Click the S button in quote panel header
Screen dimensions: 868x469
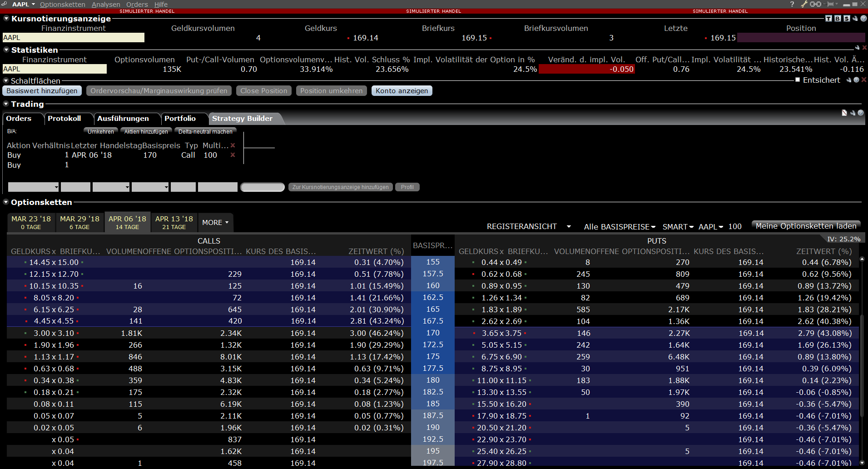[847, 19]
